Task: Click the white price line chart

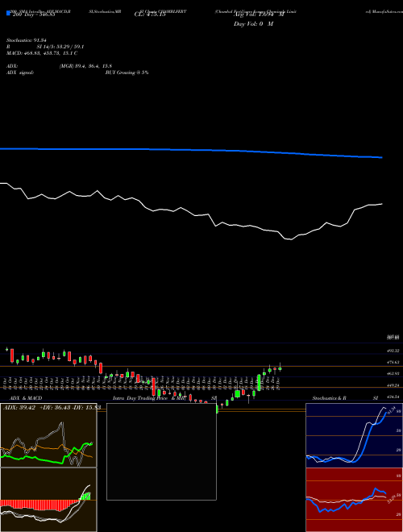Action: (191, 210)
